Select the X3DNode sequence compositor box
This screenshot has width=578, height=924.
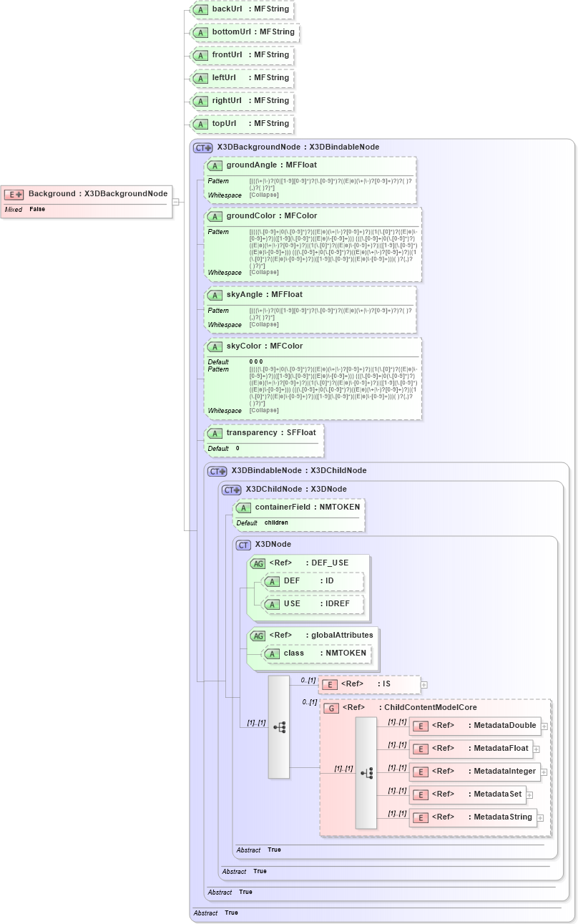point(279,726)
